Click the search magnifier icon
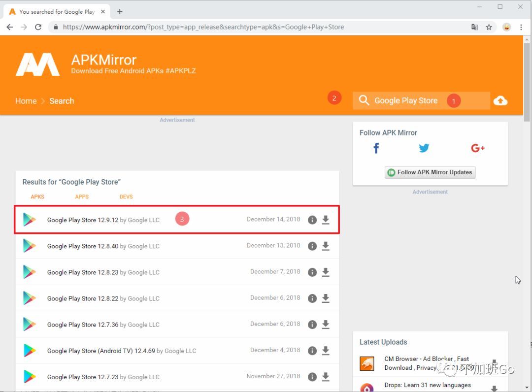The width and height of the screenshot is (532, 392). (x=364, y=100)
